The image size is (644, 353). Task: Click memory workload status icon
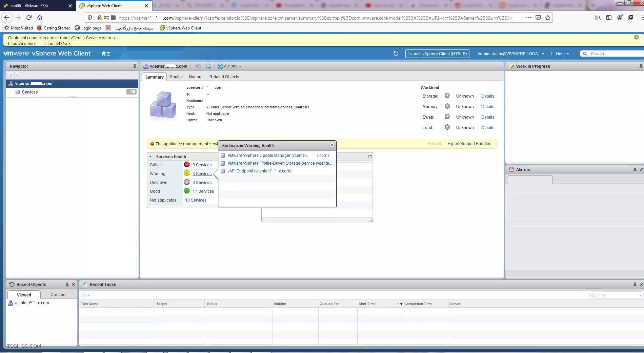(447, 106)
